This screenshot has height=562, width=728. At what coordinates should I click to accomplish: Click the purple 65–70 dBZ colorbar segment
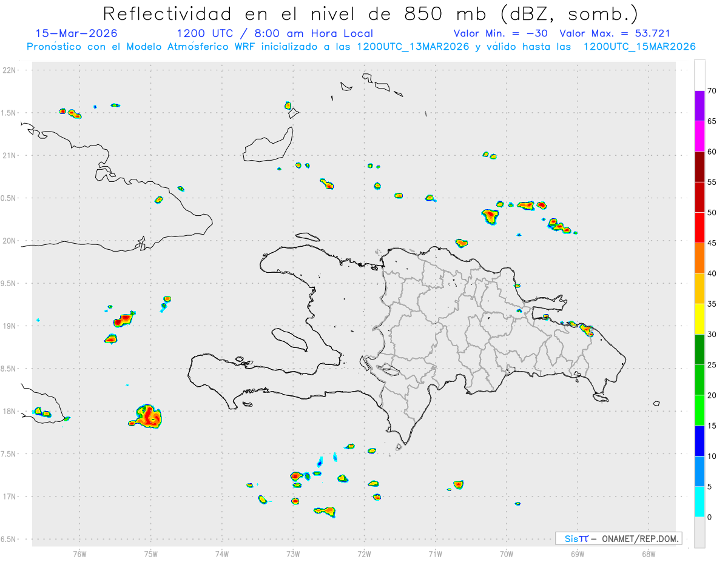[699, 106]
